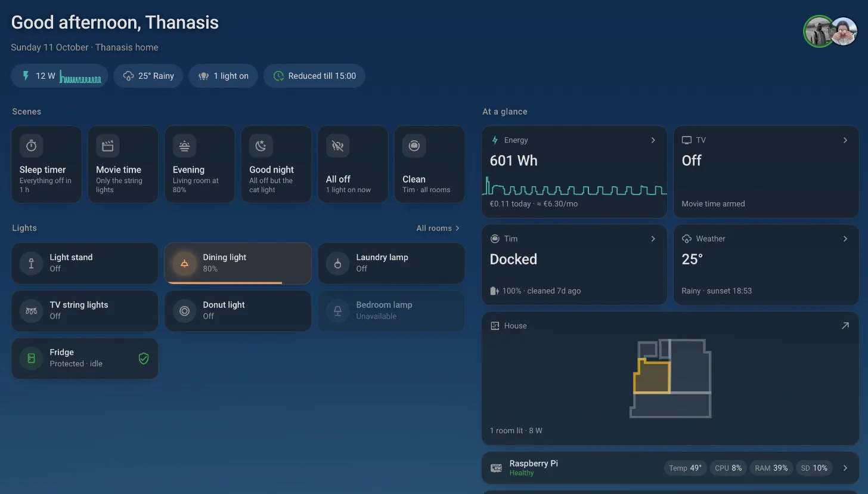Click the lit yellow room on the floor plan
Image resolution: width=868 pixels, height=494 pixels.
click(652, 376)
